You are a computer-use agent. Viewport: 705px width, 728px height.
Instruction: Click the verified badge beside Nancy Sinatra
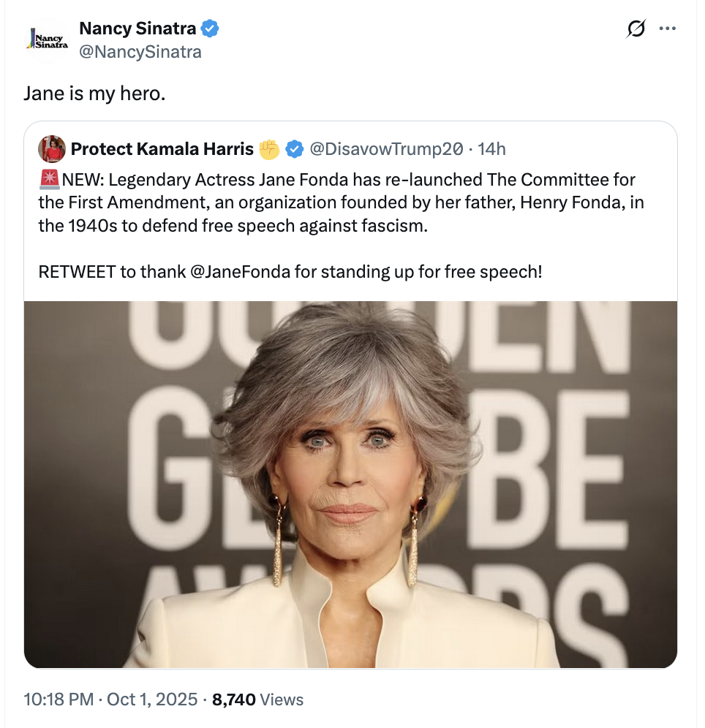(211, 29)
